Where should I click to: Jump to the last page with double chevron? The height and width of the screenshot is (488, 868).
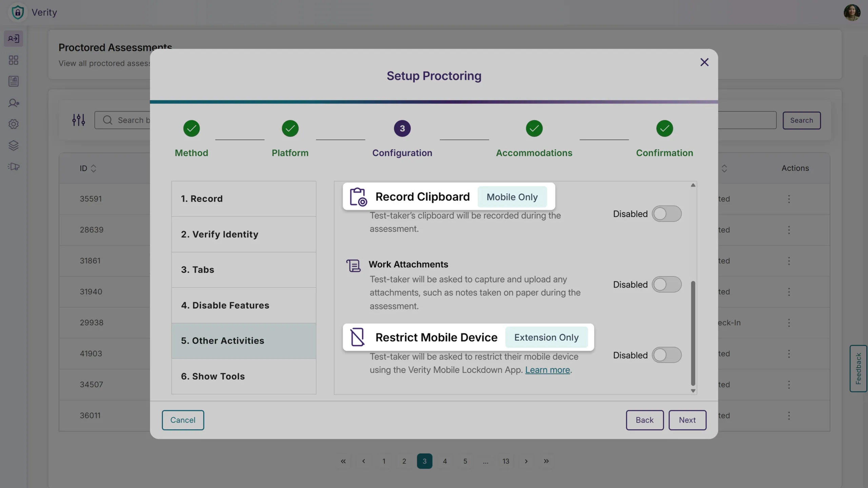click(546, 461)
